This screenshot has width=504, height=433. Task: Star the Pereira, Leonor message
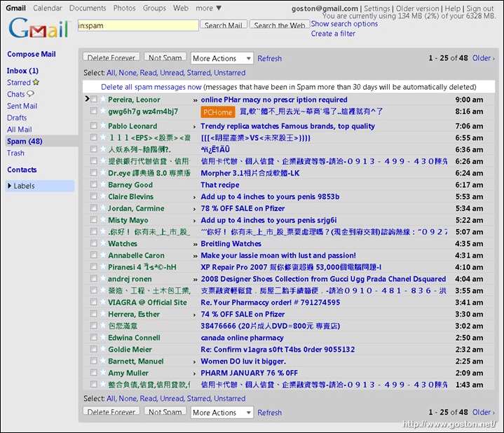coord(103,99)
